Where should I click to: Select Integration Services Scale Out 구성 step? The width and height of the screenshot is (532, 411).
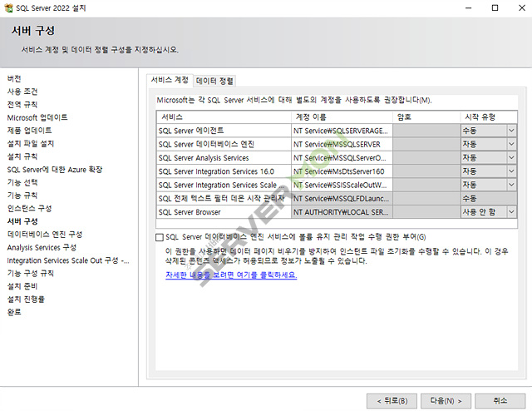click(68, 260)
